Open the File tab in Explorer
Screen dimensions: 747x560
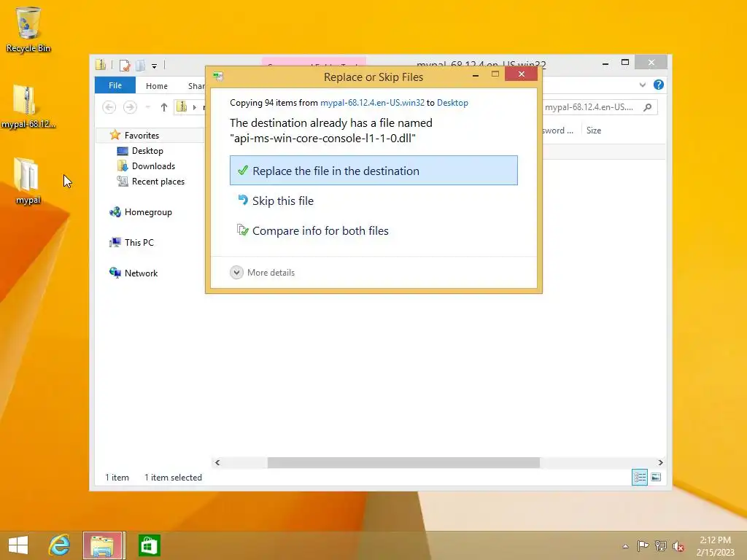coord(115,85)
